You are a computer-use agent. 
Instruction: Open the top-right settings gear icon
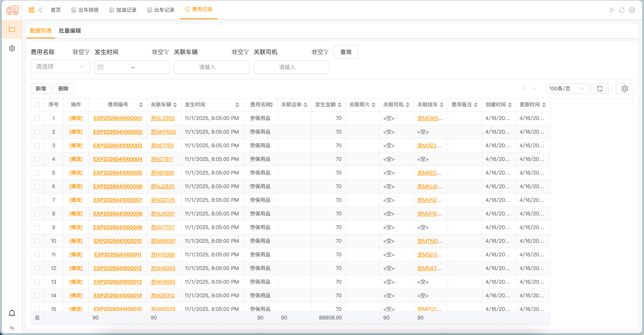click(632, 10)
